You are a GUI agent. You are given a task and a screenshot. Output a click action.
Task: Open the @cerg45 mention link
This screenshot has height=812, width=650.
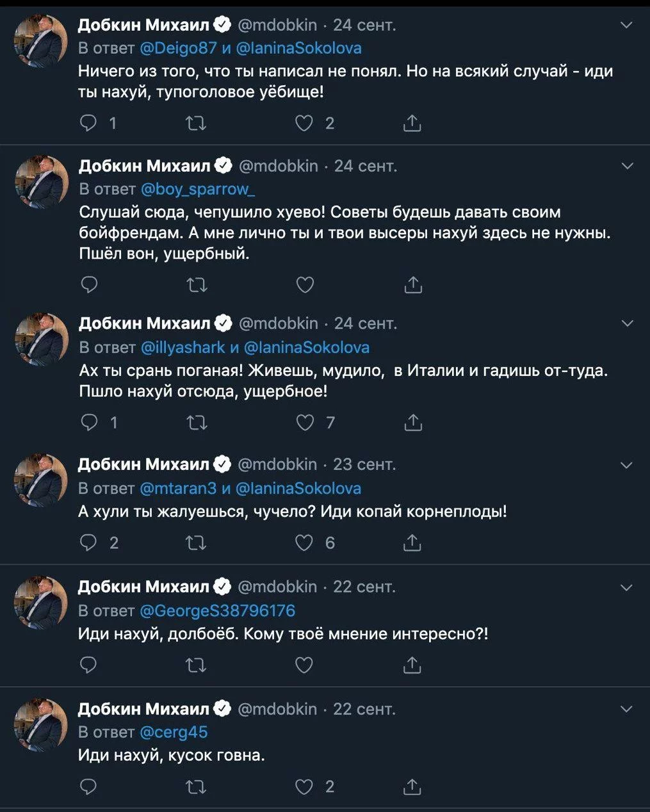click(x=174, y=732)
